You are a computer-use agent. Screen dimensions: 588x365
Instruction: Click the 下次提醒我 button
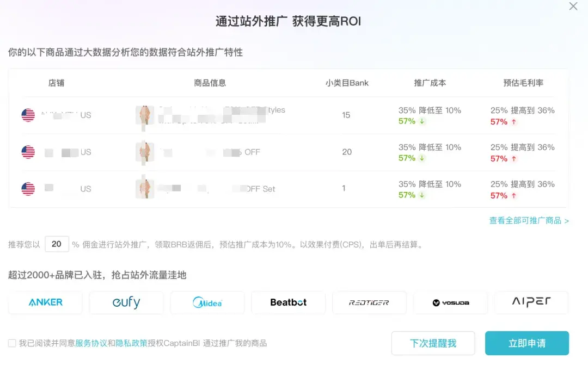pos(433,343)
